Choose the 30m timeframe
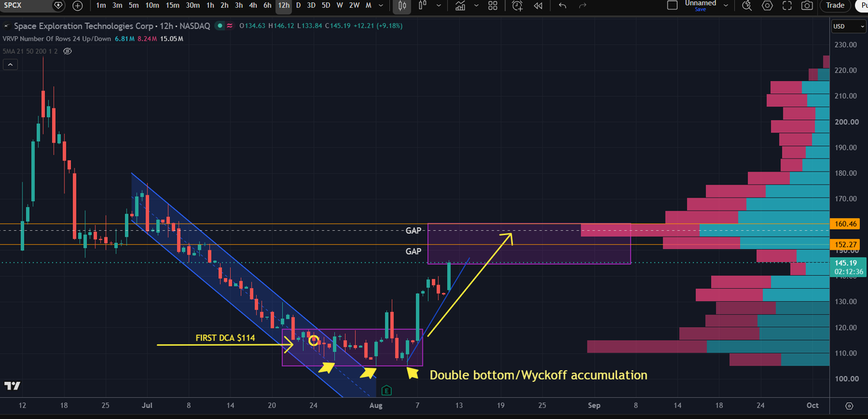 192,5
